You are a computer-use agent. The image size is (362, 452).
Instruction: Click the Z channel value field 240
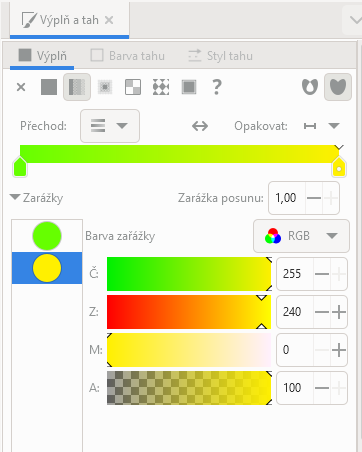tap(295, 312)
